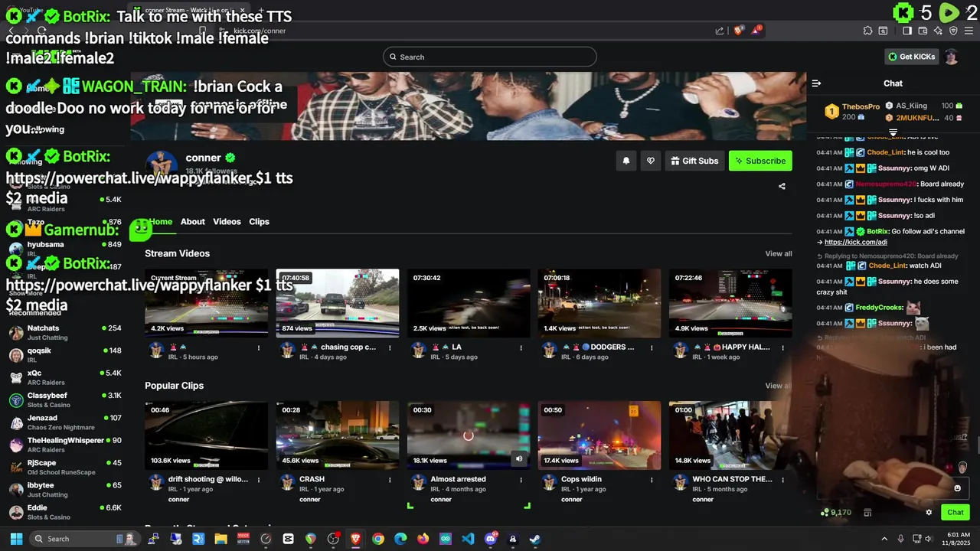This screenshot has height=551, width=980.
Task: Open the 'WHO CAN STOP THE...' clip thumbnail
Action: pos(730,435)
